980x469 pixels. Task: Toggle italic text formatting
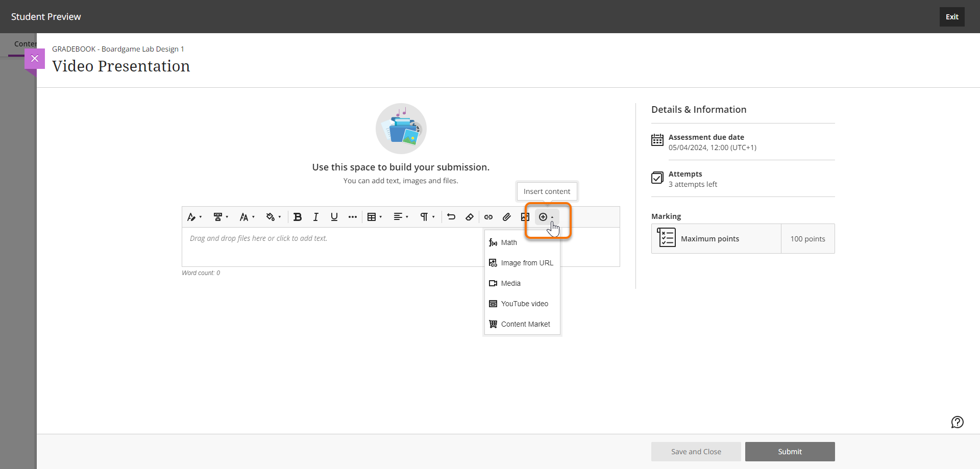tap(316, 217)
